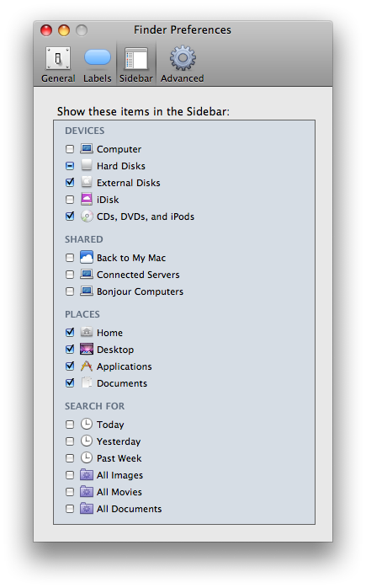Check the All Movies checkbox
Image resolution: width=366 pixels, height=588 pixels.
[70, 492]
